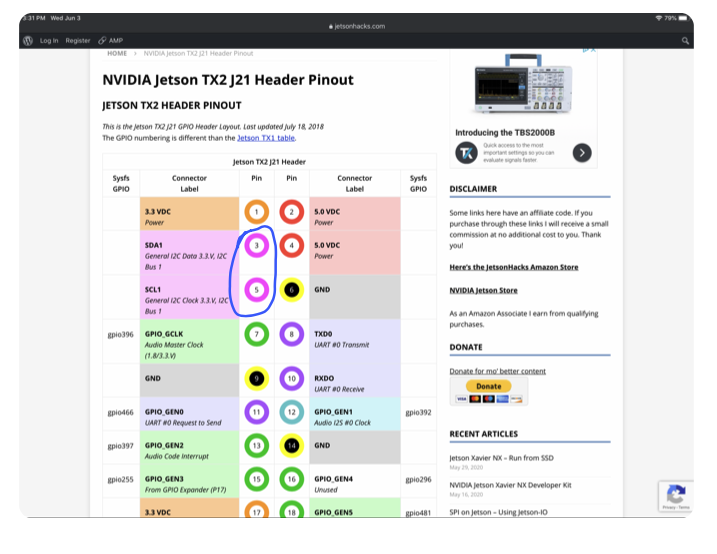This screenshot has height=554, width=717.
Task: Click the Tektronix logo in ad
Action: point(466,153)
